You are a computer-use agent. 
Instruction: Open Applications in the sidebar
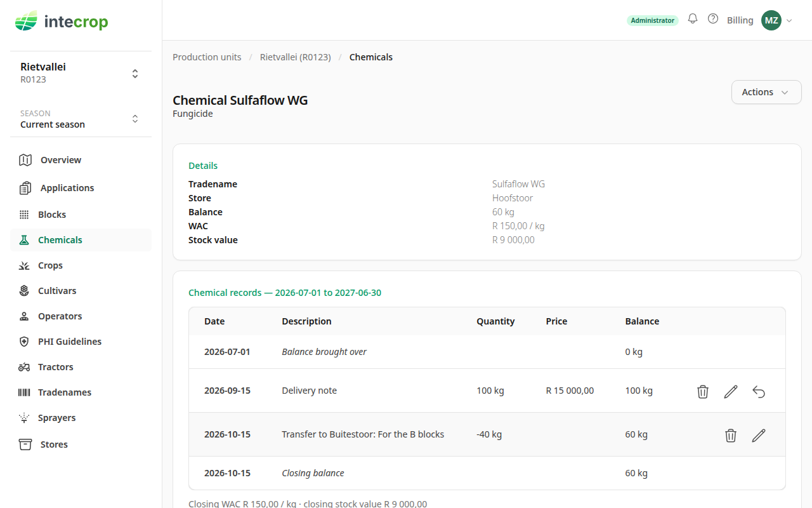point(81,188)
